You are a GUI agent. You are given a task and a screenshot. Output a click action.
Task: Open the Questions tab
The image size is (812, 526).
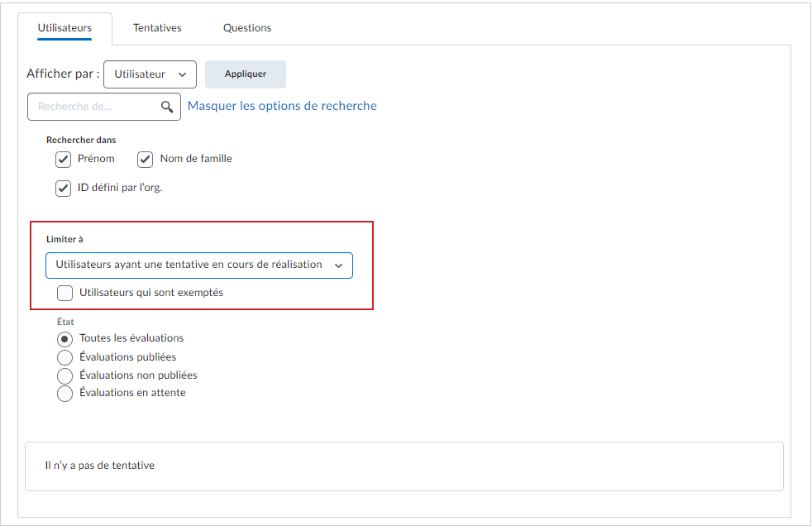[247, 28]
